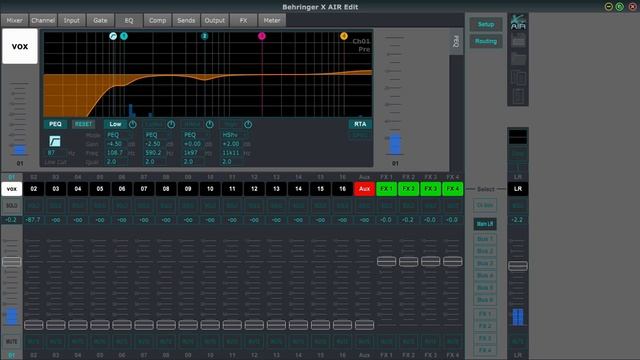Screen dimensions: 640x360
Task: Select the pink band 3 EQ node
Action: (262, 36)
